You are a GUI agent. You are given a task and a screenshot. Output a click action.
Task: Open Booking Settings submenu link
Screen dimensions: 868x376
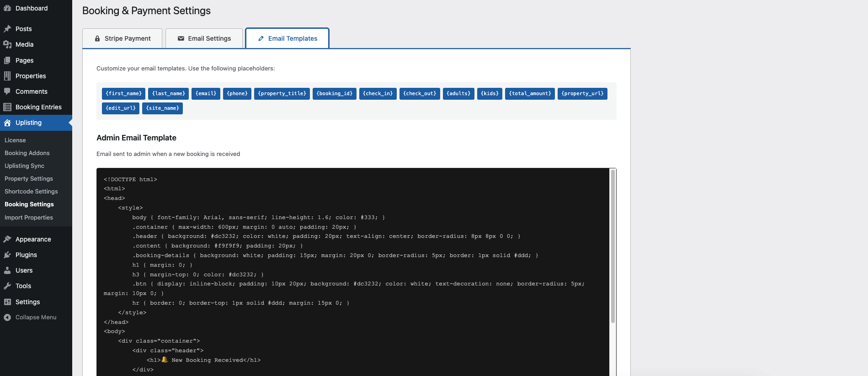pyautogui.click(x=29, y=204)
